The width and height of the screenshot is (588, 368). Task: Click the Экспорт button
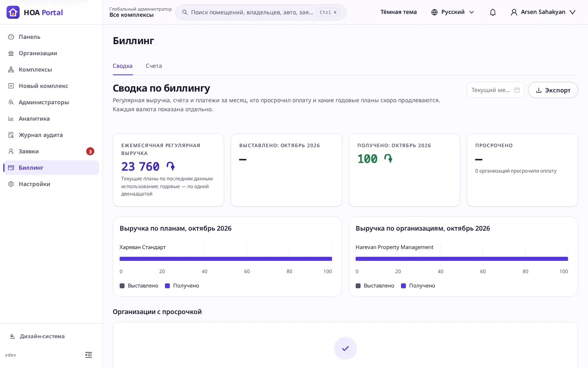(x=553, y=90)
